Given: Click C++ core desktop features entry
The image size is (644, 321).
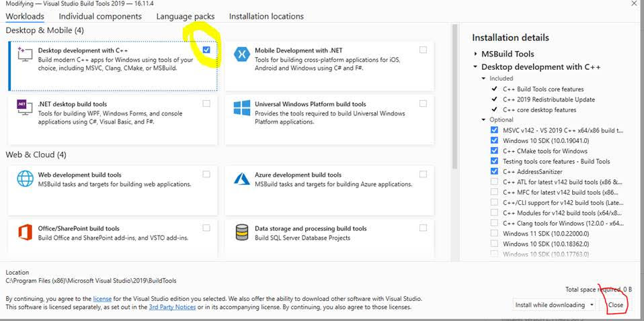Looking at the screenshot, I should 539,109.
